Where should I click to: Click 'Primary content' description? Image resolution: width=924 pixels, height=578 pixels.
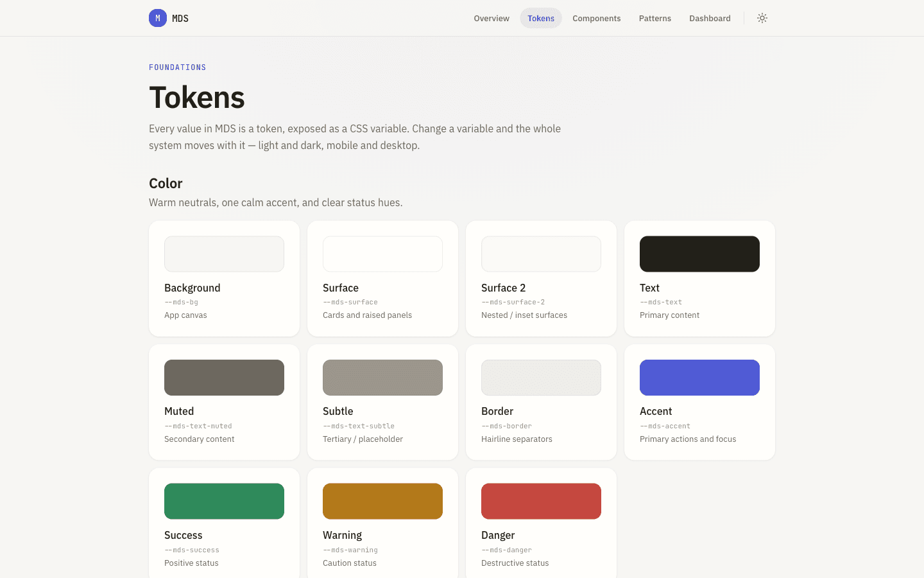click(669, 315)
